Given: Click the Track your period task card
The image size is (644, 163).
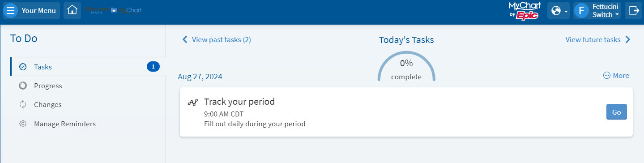Looking at the screenshot, I should pos(406,112).
